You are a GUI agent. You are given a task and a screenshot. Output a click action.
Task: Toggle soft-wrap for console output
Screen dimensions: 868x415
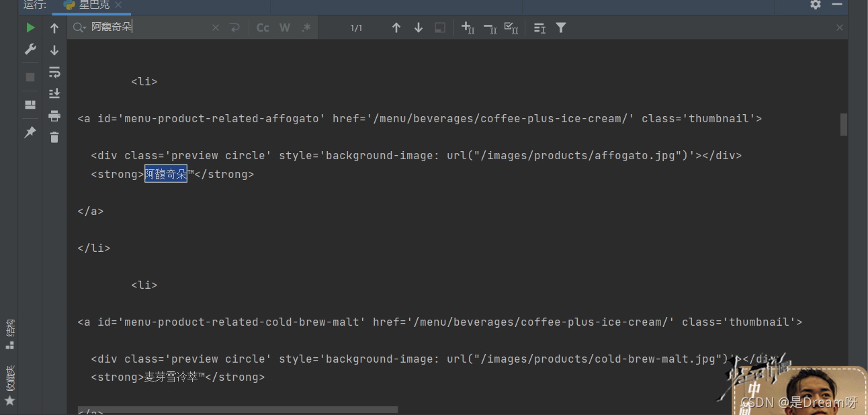(54, 72)
